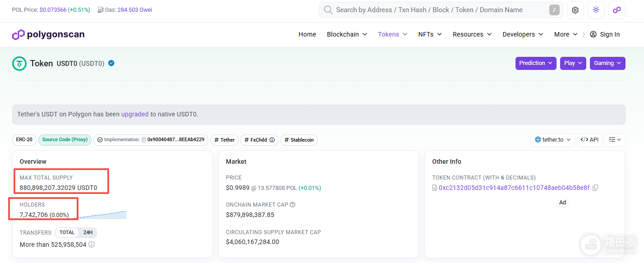Click the gas pump icon

100,9
